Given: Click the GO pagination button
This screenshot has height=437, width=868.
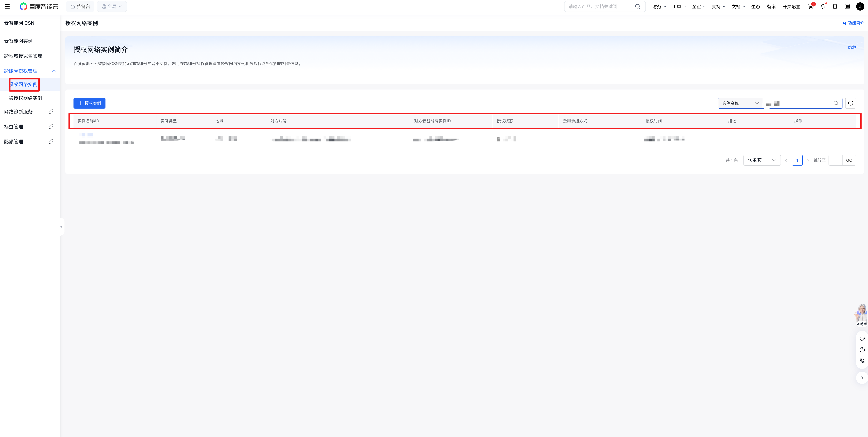Looking at the screenshot, I should pyautogui.click(x=849, y=160).
